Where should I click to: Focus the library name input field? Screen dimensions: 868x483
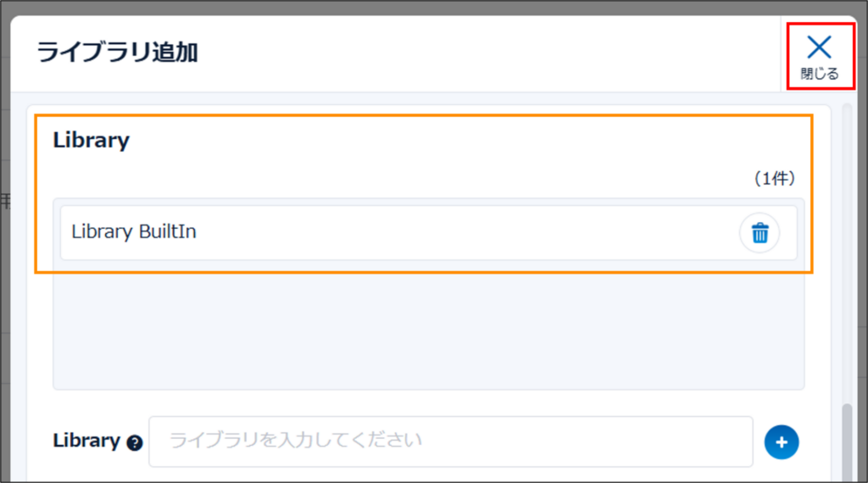[x=450, y=441]
